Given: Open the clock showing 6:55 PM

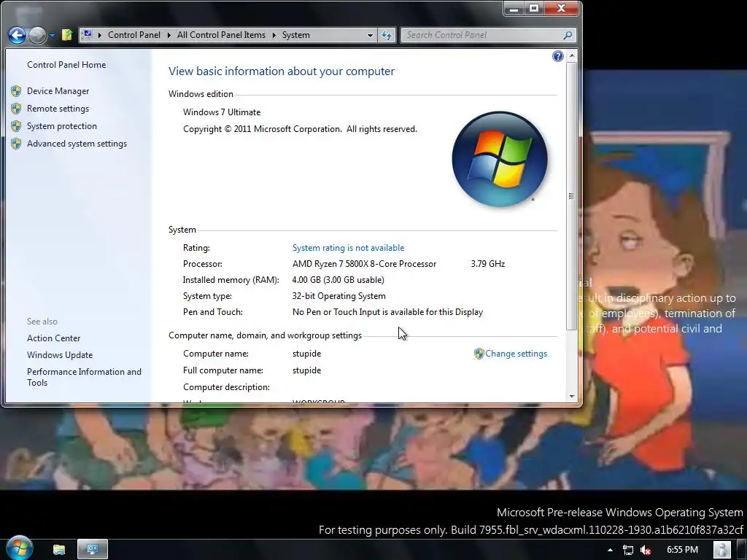Looking at the screenshot, I should coord(682,550).
